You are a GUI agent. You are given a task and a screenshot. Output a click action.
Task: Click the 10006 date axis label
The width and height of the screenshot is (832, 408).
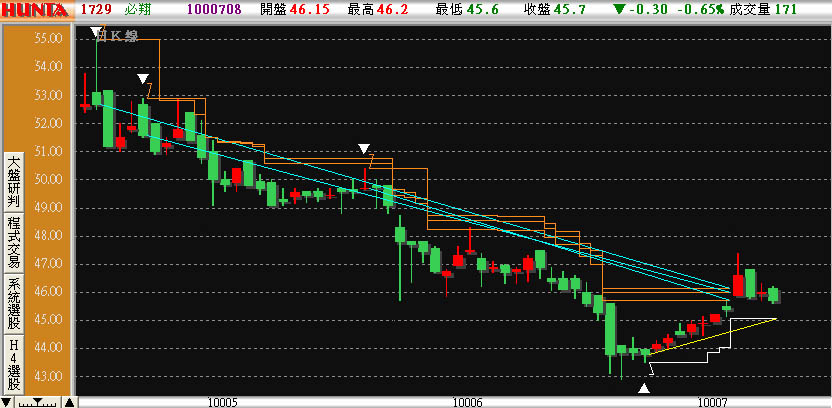tap(467, 402)
